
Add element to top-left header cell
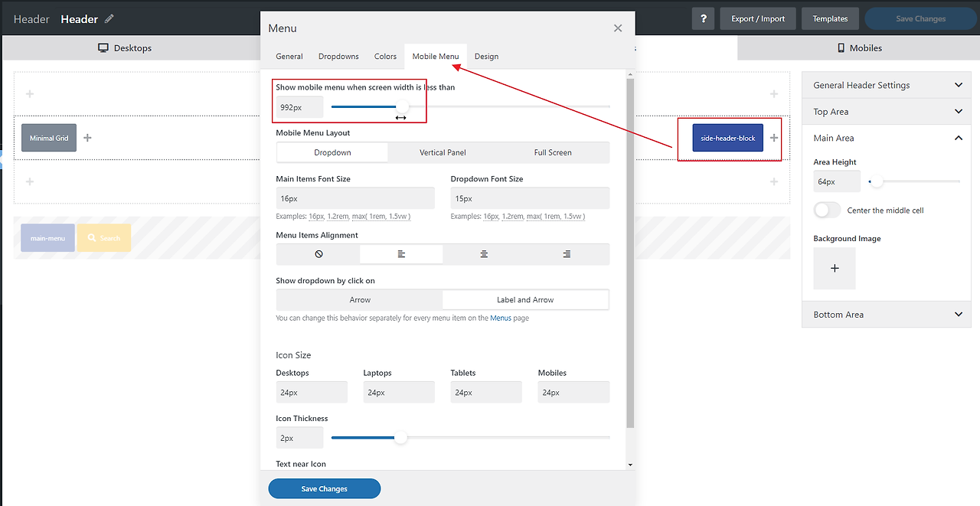point(30,94)
